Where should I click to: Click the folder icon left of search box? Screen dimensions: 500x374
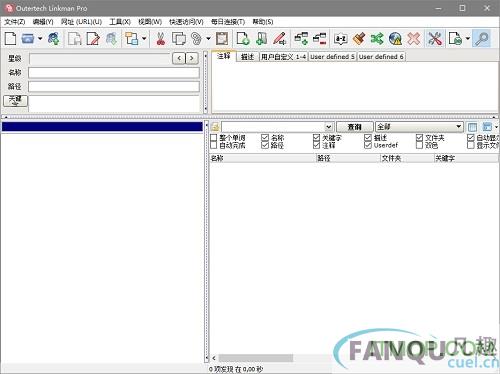click(215, 127)
